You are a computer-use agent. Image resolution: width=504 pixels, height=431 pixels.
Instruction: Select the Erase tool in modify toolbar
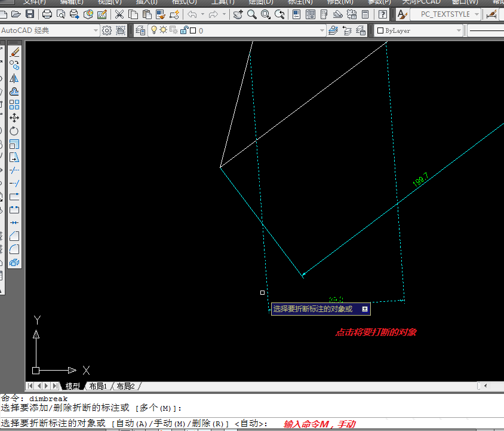[x=14, y=52]
